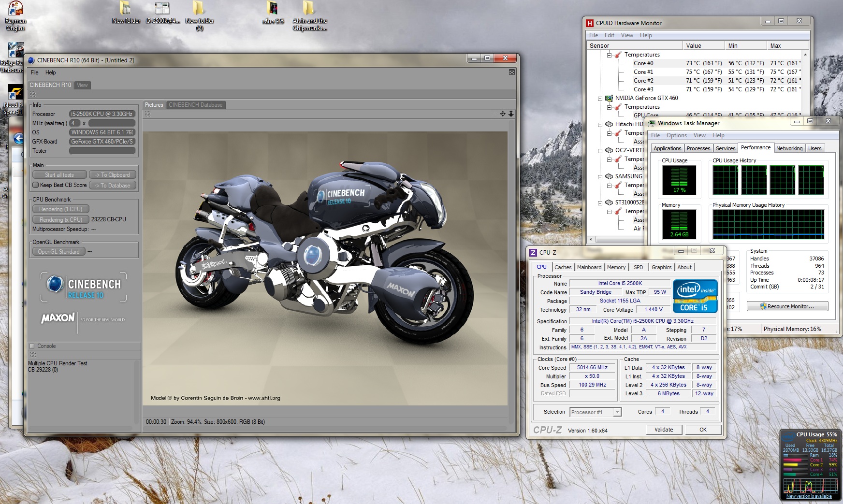The width and height of the screenshot is (843, 504).
Task: Click the Start all tests button
Action: pos(59,175)
